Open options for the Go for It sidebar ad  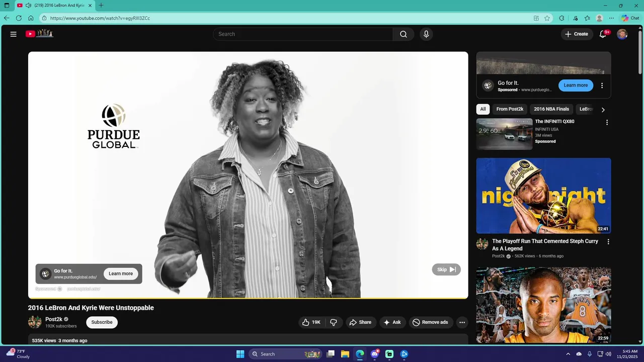(602, 85)
